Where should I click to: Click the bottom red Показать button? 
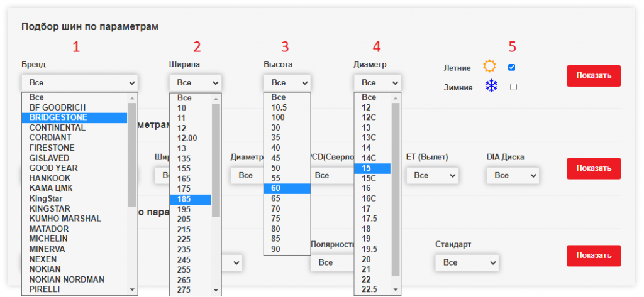click(x=593, y=256)
